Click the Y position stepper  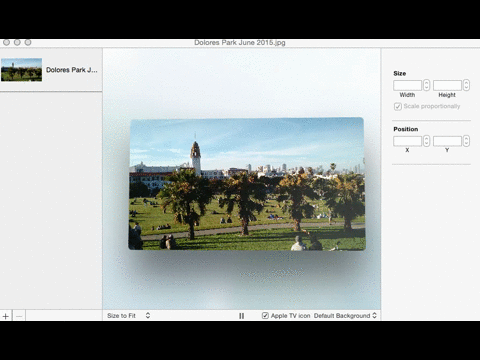click(x=466, y=141)
